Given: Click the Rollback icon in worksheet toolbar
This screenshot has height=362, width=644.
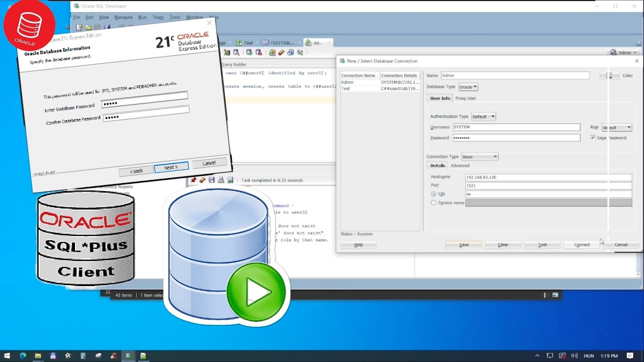Looking at the screenshot, I should coord(259,52).
